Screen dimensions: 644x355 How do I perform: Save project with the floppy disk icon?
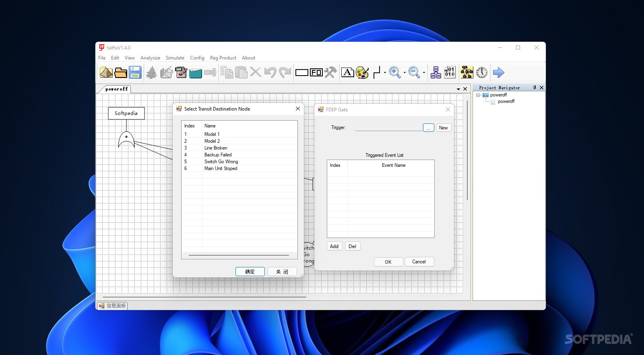(x=135, y=72)
